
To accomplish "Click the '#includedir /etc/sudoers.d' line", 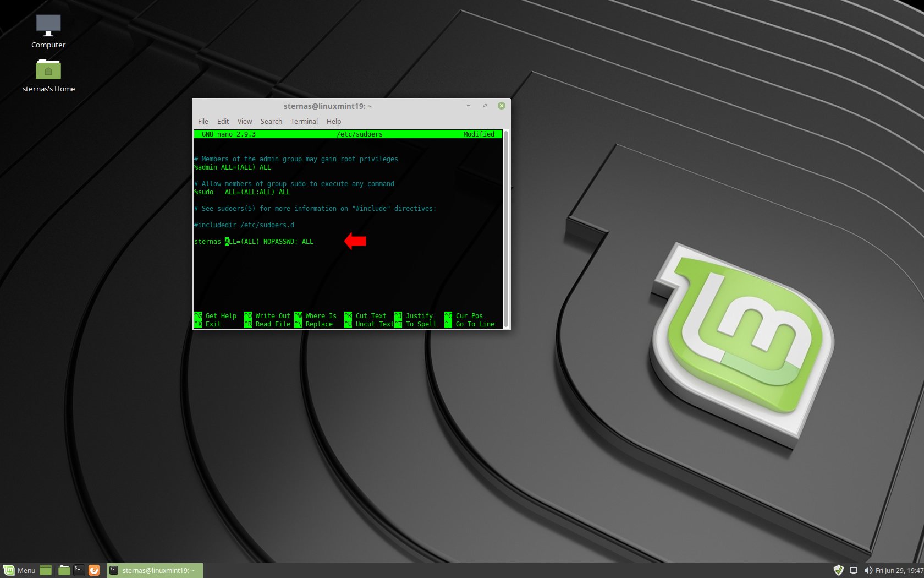I will pyautogui.click(x=244, y=225).
